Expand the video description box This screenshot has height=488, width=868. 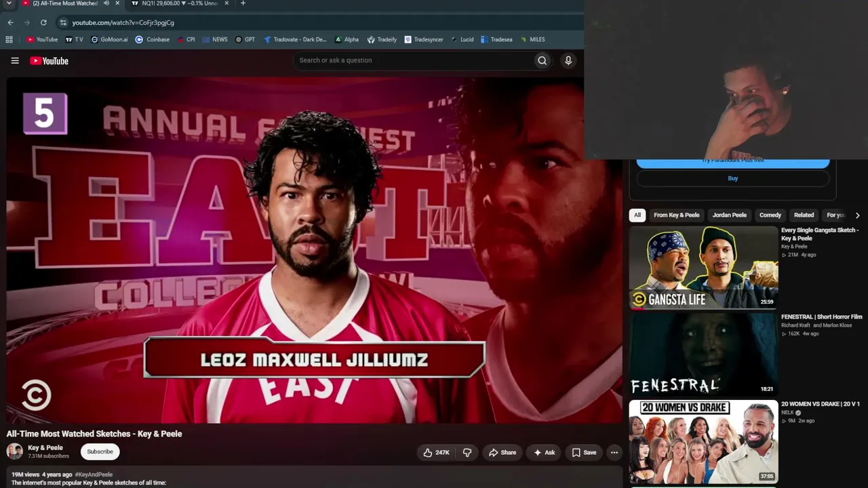click(315, 477)
